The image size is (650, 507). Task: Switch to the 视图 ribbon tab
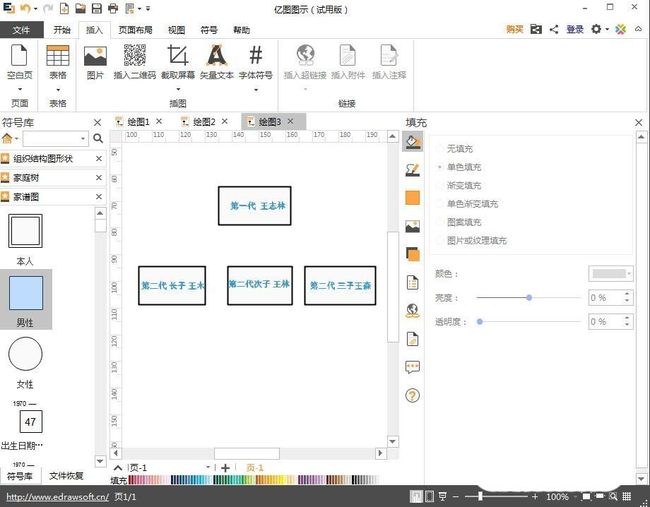pos(176,30)
